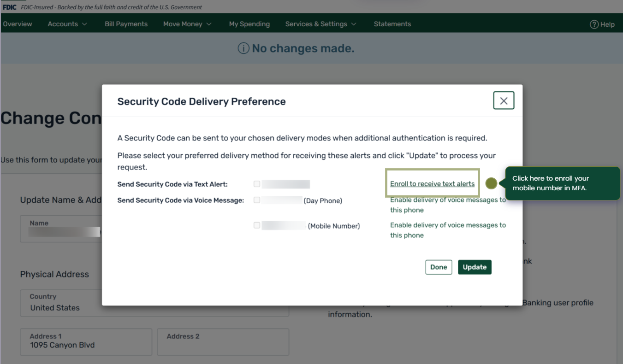Click Enroll to receive text alerts link
This screenshot has height=364, width=623.
432,184
